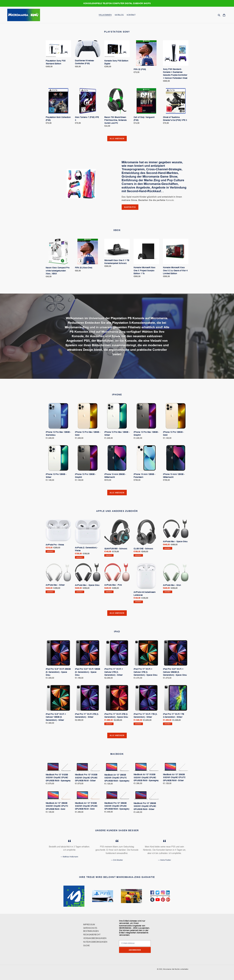Click the DHL delivery image
This screenshot has height=980, width=234.
point(131,896)
